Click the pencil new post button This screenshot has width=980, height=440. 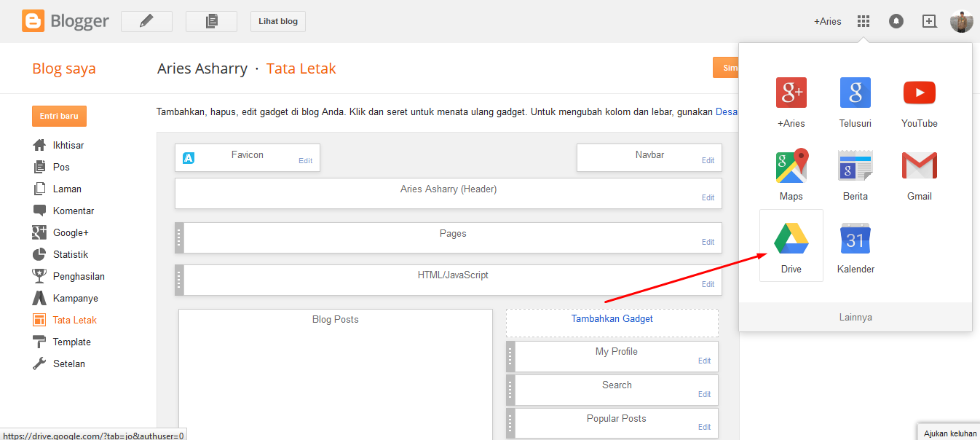(146, 21)
